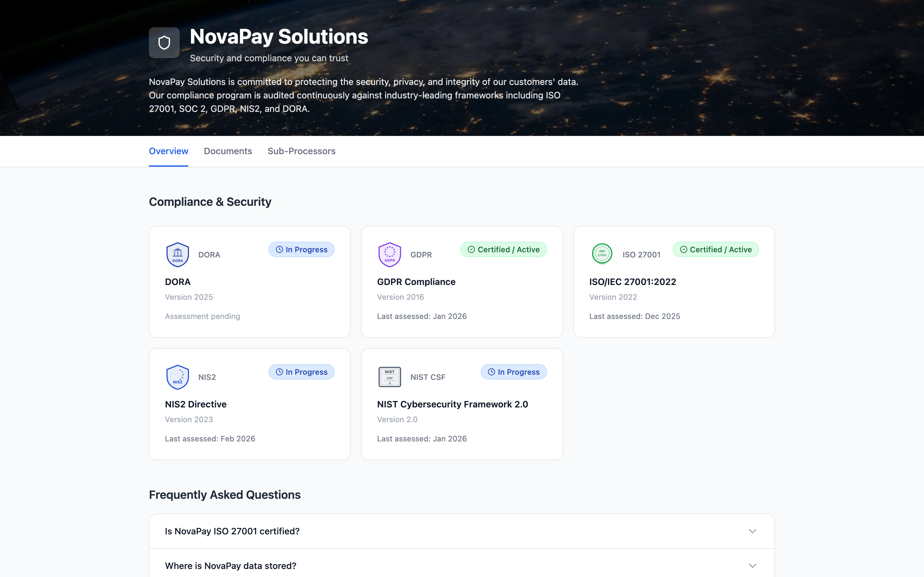The image size is (924, 577).
Task: Click the NovaPay shield logo icon
Action: 164,42
